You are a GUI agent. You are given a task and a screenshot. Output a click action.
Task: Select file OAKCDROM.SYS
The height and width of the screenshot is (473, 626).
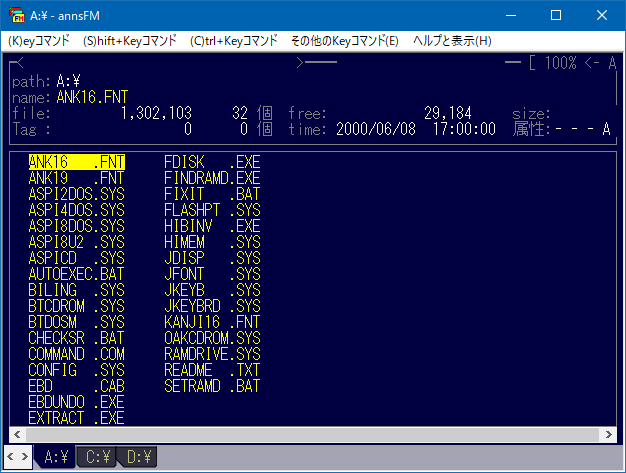pyautogui.click(x=212, y=338)
